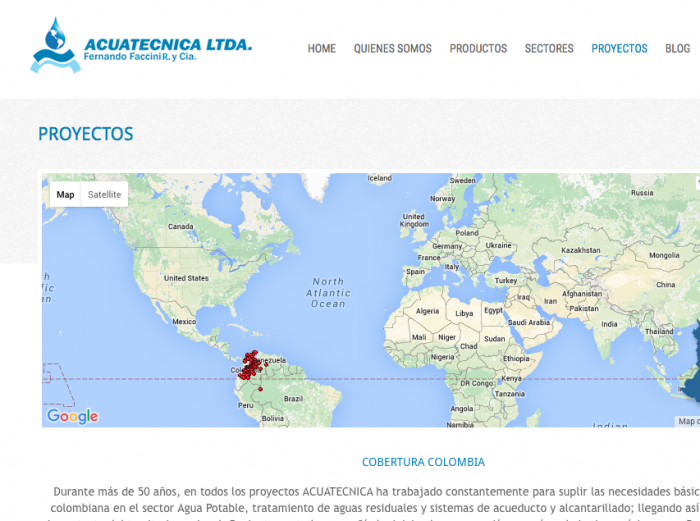Viewport: 700px width, 521px height.
Task: Click the Acuatecnica water drop logo
Action: 54,46
